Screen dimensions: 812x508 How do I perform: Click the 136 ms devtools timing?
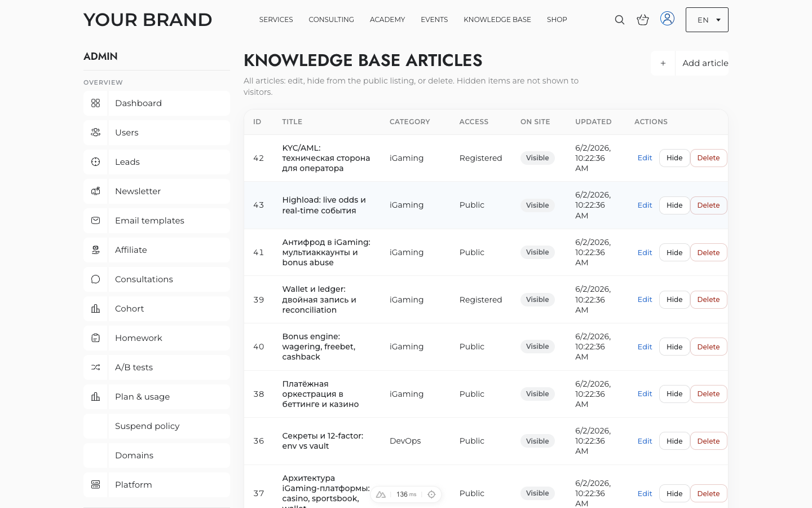point(406,494)
